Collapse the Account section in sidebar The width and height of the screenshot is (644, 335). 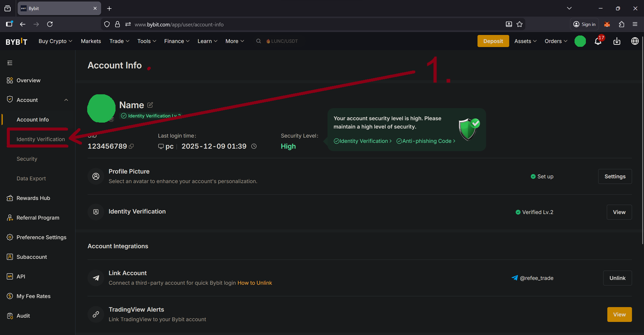(66, 100)
